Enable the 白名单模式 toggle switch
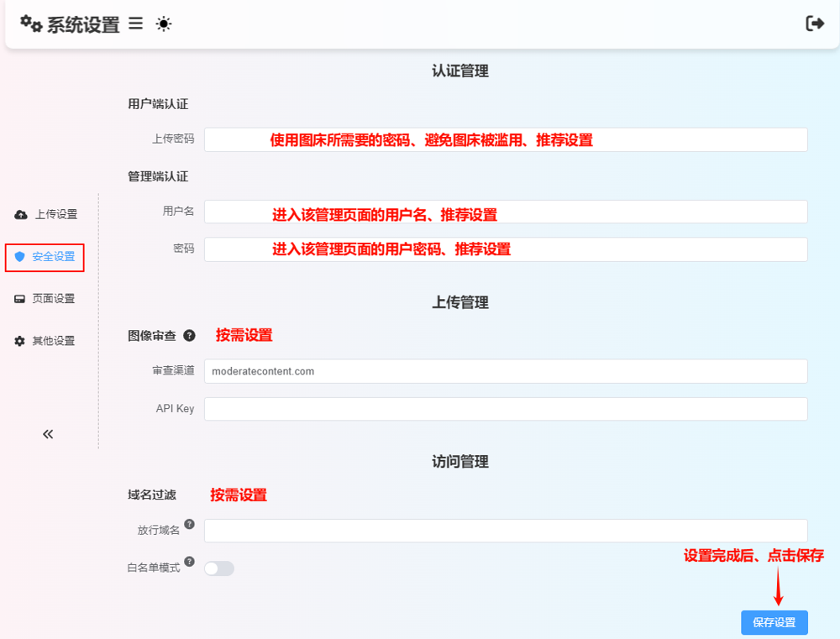 (x=218, y=568)
